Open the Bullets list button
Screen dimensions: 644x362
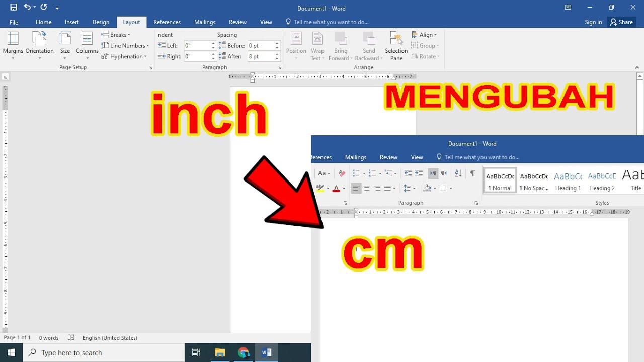coord(356,173)
